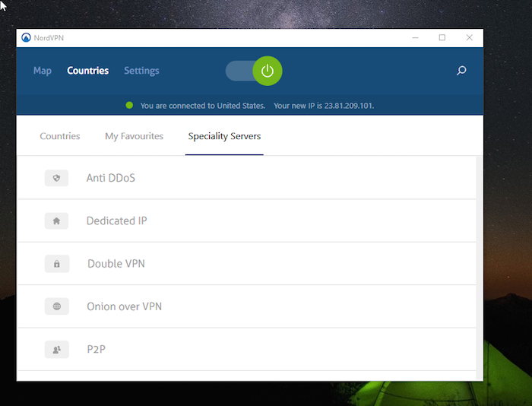Click the Anti DDoS shield icon
The width and height of the screenshot is (532, 406).
pyautogui.click(x=57, y=178)
